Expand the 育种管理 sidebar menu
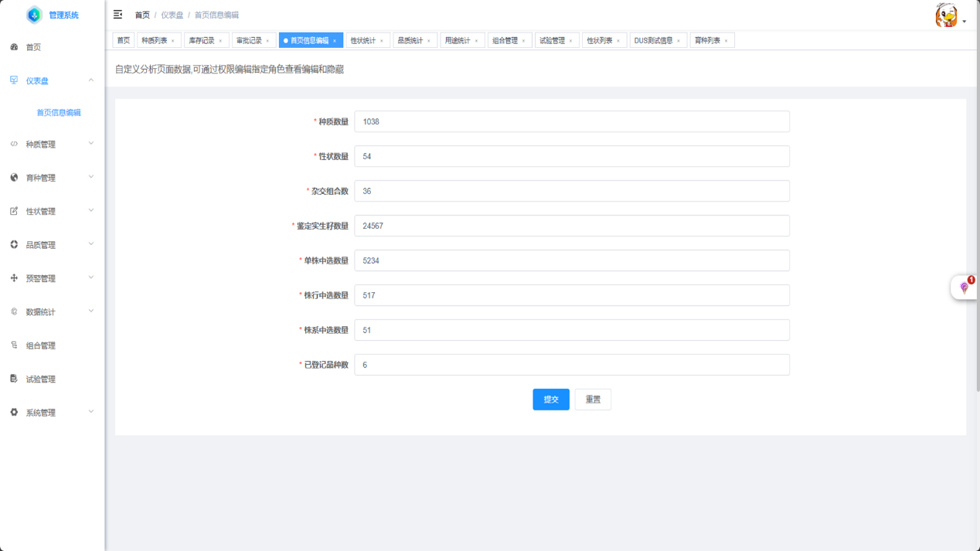The width and height of the screenshot is (980, 551). [x=90, y=178]
